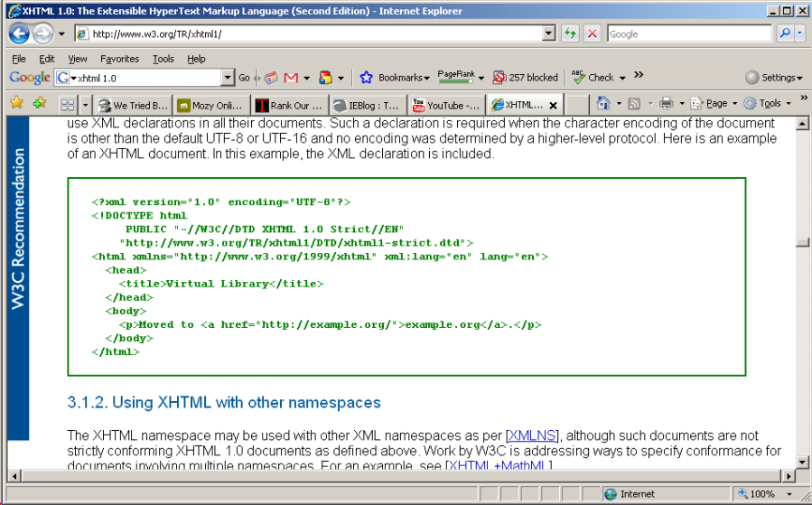Switch to the Mozy Online tab

(210, 105)
